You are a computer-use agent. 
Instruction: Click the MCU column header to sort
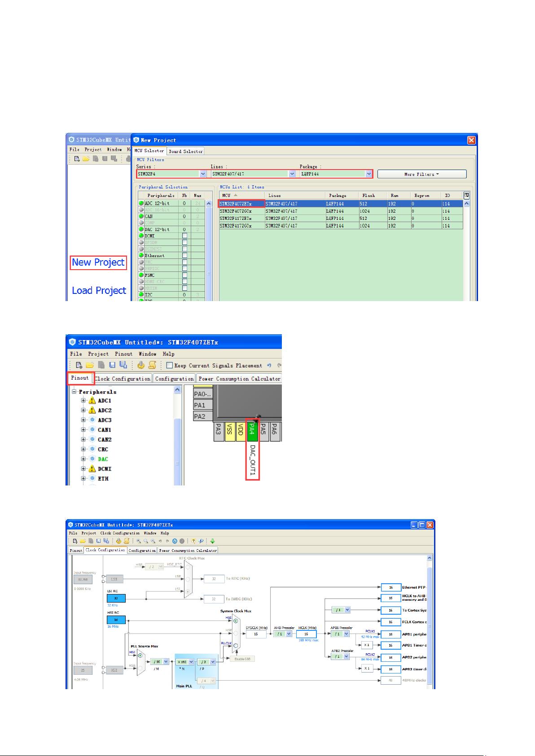click(242, 195)
